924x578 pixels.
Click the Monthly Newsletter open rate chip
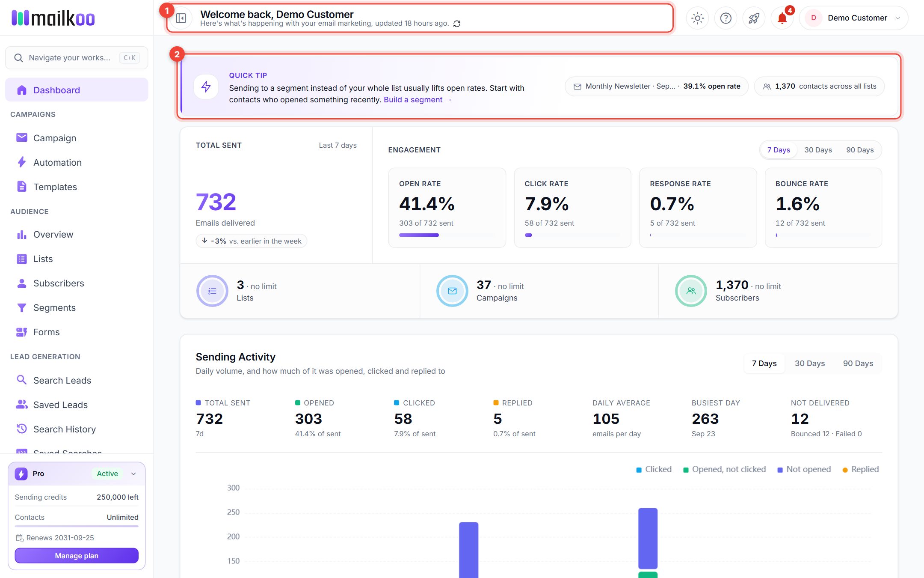(657, 86)
